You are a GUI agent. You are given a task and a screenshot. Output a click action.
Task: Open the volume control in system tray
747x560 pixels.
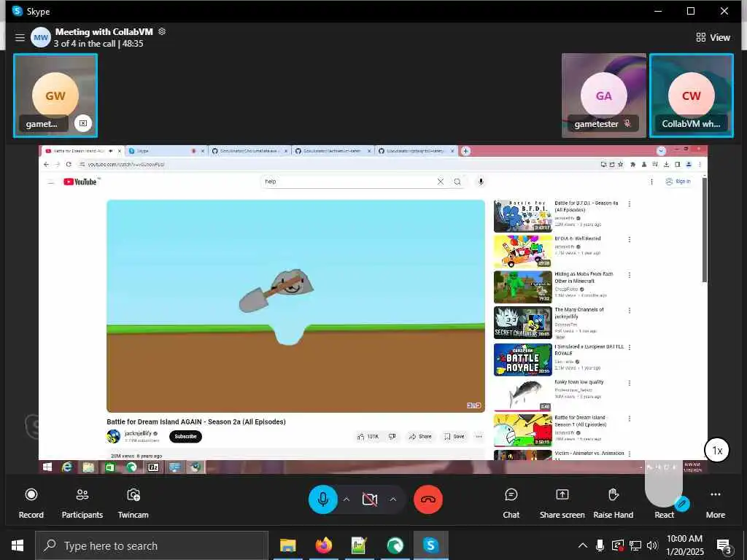click(652, 545)
